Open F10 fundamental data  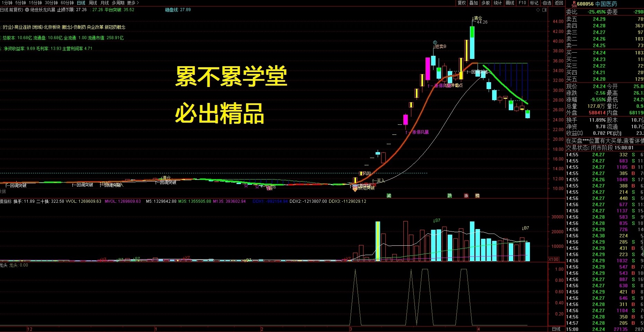point(522,3)
